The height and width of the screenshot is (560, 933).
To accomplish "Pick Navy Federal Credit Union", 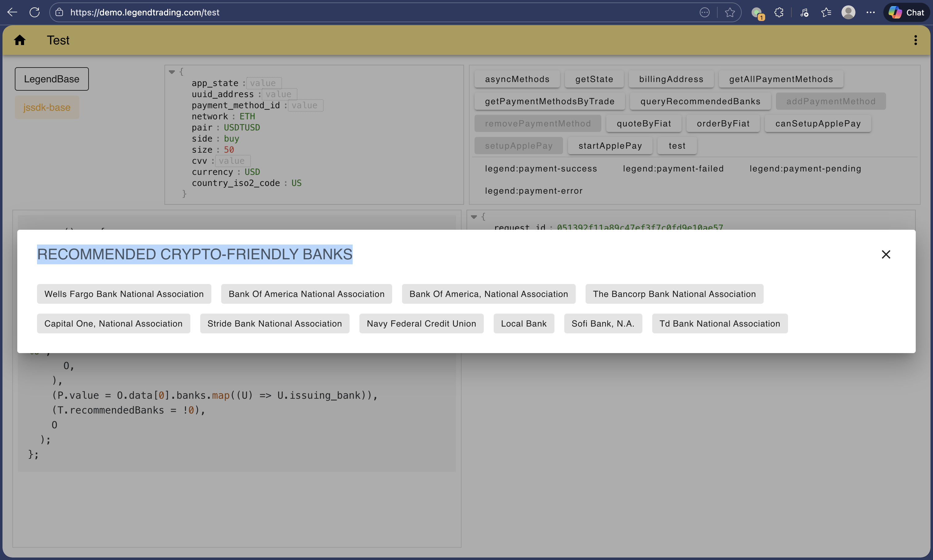I will [x=421, y=323].
